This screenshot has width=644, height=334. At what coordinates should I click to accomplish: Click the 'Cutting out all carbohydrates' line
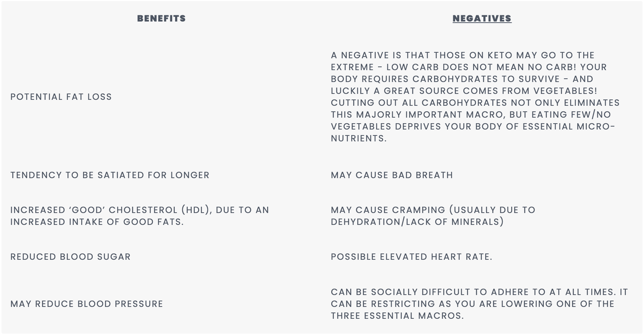click(475, 103)
